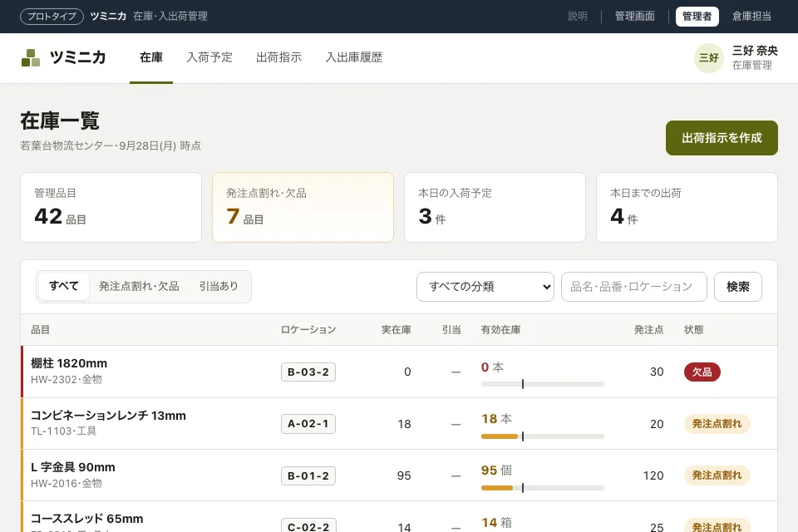Click location tag B-03-2

(308, 372)
